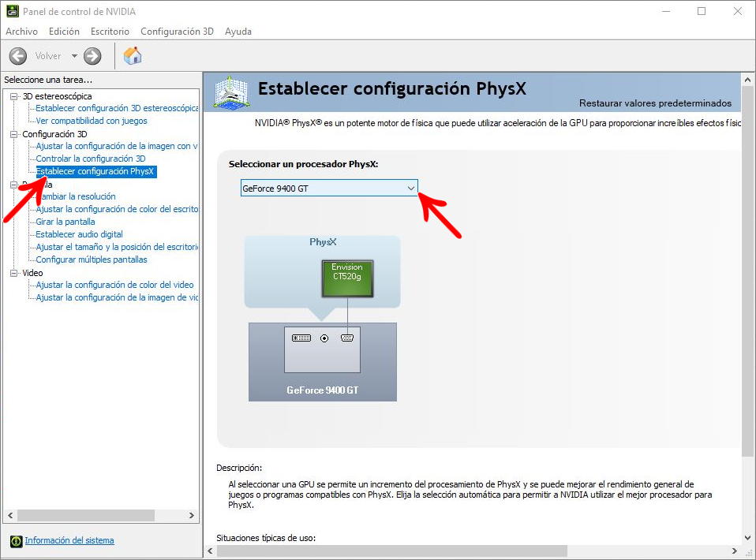Open the Escritorio menu

(110, 32)
